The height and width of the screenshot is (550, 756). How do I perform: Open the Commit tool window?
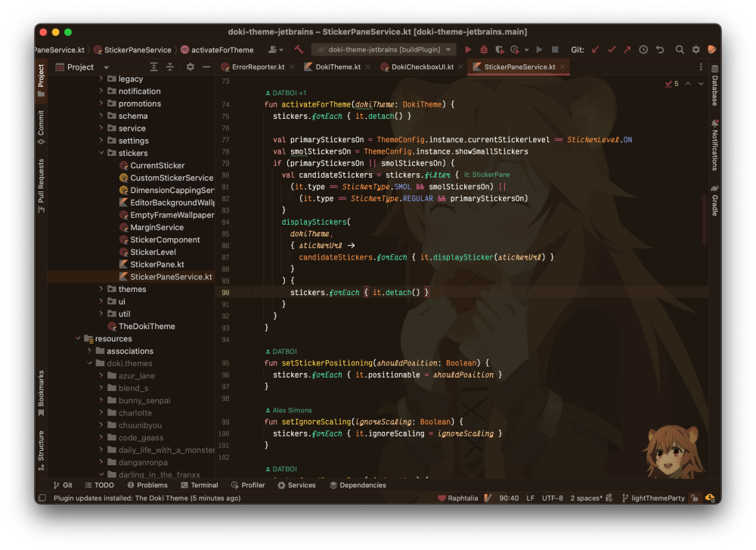41,127
